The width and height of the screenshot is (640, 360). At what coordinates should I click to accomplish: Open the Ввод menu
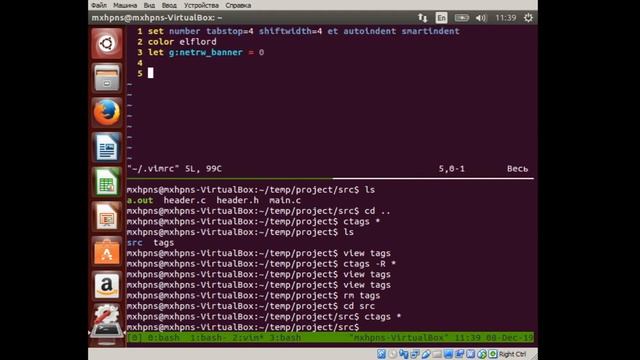click(169, 5)
